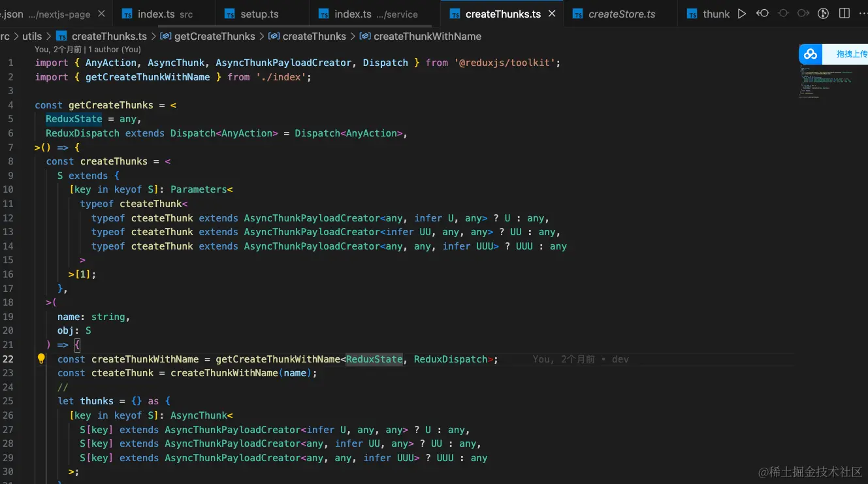
Task: Select the createThunks.ts tab
Action: tap(503, 14)
